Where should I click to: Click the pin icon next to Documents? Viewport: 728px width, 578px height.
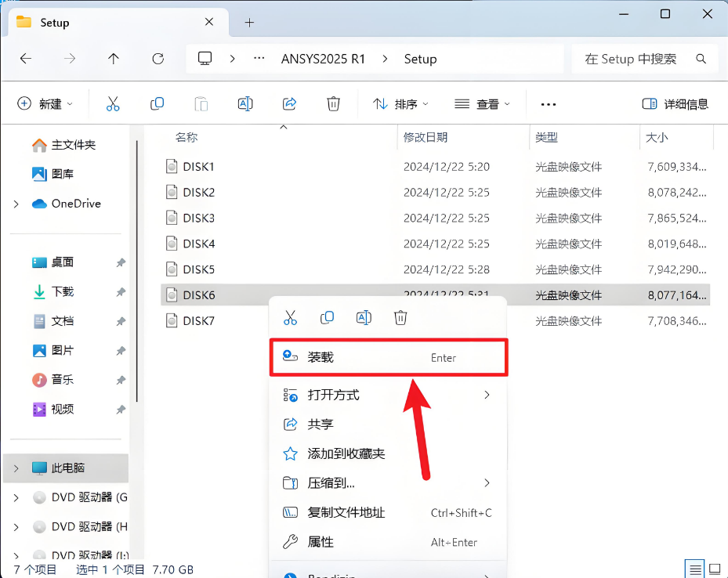click(x=121, y=321)
